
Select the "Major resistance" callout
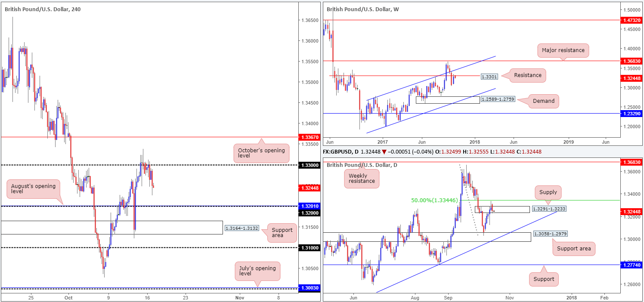563,50
